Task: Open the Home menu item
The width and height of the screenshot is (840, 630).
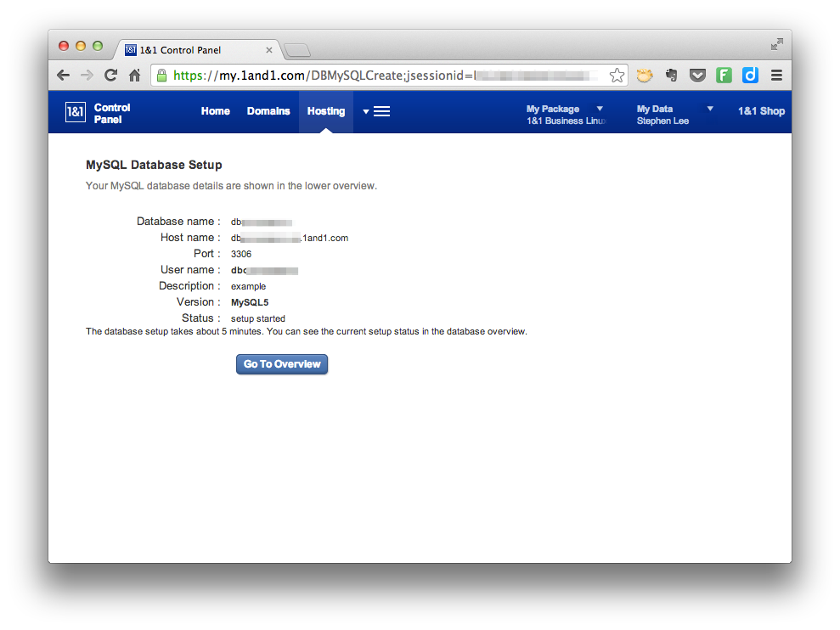Action: (216, 111)
